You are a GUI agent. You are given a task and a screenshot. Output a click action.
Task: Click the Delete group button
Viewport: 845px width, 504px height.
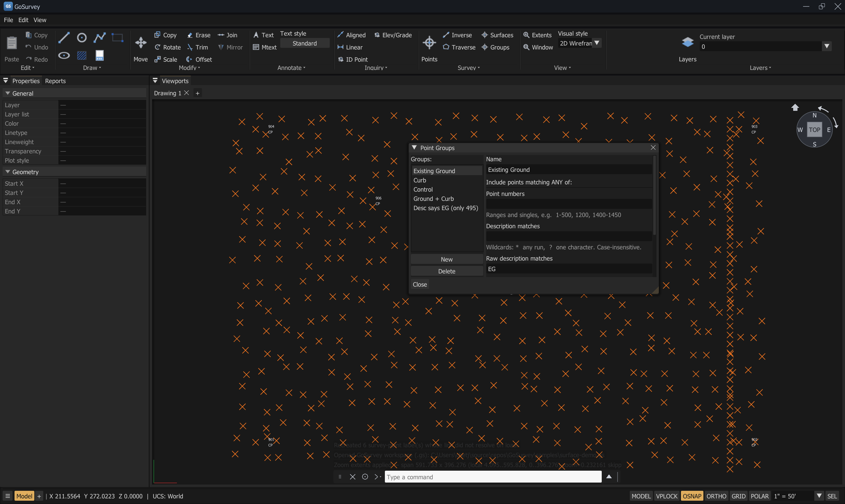(447, 271)
